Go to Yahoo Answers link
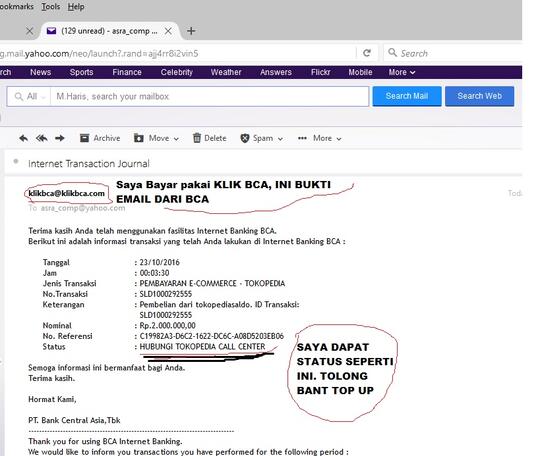Image resolution: width=540 pixels, height=456 pixels. (x=276, y=72)
